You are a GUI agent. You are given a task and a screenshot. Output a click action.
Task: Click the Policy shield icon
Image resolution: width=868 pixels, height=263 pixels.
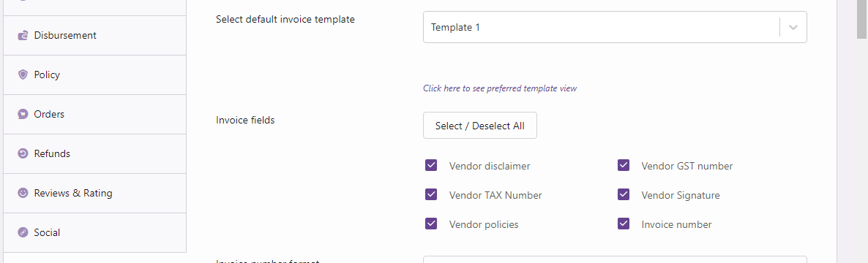click(x=23, y=75)
